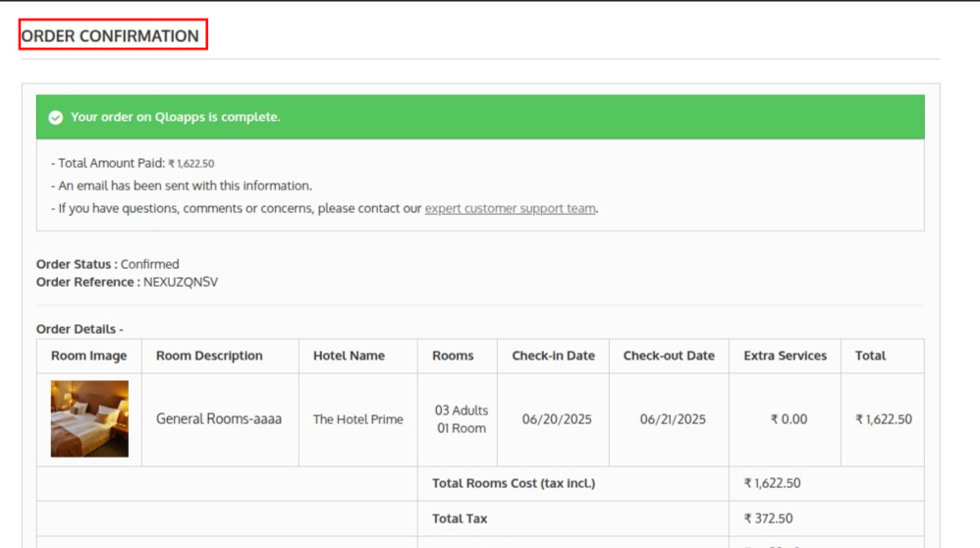Image resolution: width=980 pixels, height=548 pixels.
Task: Click the Total Tax label
Action: pos(460,519)
